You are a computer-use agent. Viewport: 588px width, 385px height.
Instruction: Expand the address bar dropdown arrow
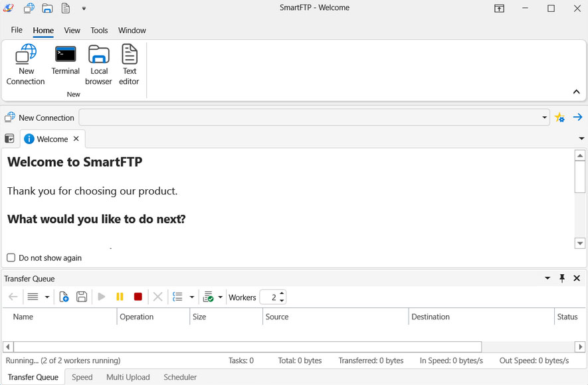tap(544, 117)
